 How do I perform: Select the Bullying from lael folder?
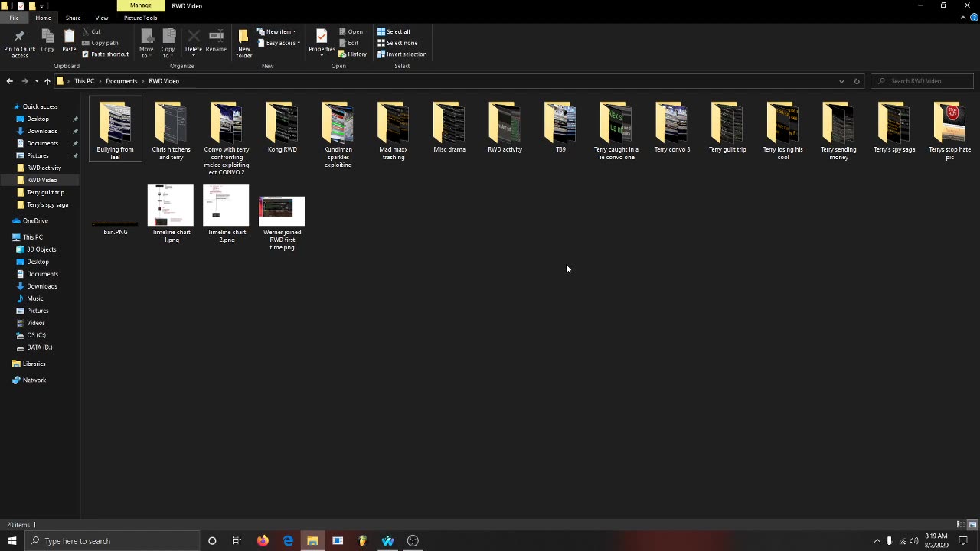115,129
